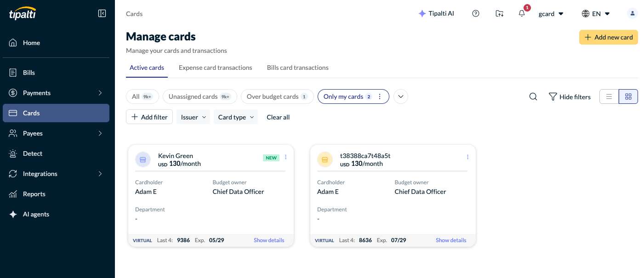Open the help question mark icon
Image resolution: width=644 pixels, height=278 pixels.
476,14
